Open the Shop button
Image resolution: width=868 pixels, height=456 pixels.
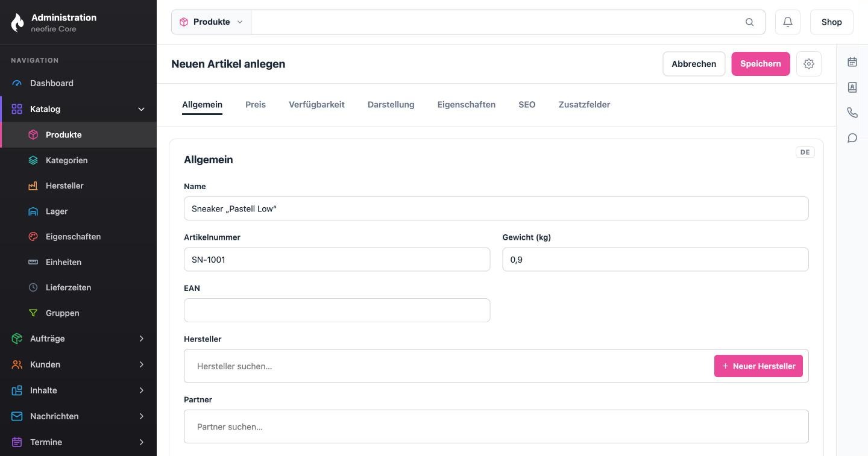click(x=831, y=22)
